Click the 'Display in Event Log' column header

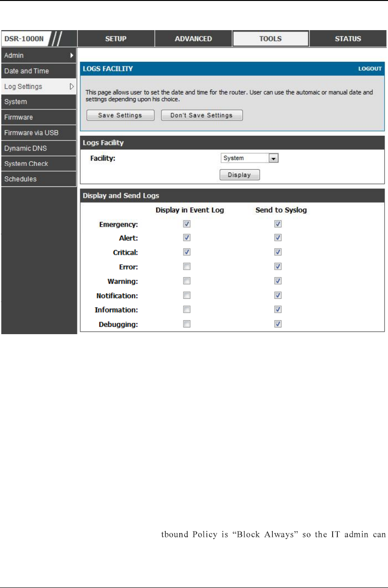190,210
